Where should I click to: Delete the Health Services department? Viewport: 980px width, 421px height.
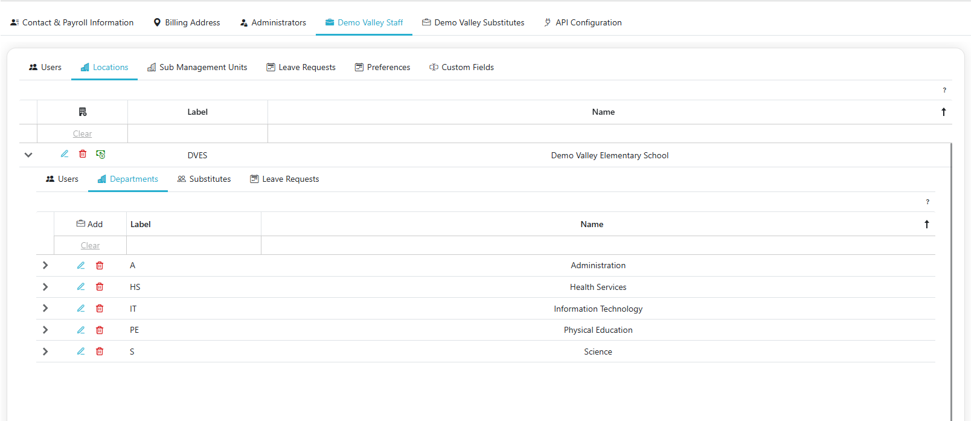(100, 287)
